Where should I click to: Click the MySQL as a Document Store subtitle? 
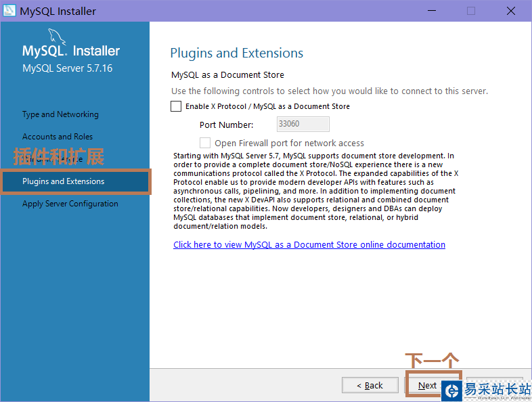tap(227, 75)
